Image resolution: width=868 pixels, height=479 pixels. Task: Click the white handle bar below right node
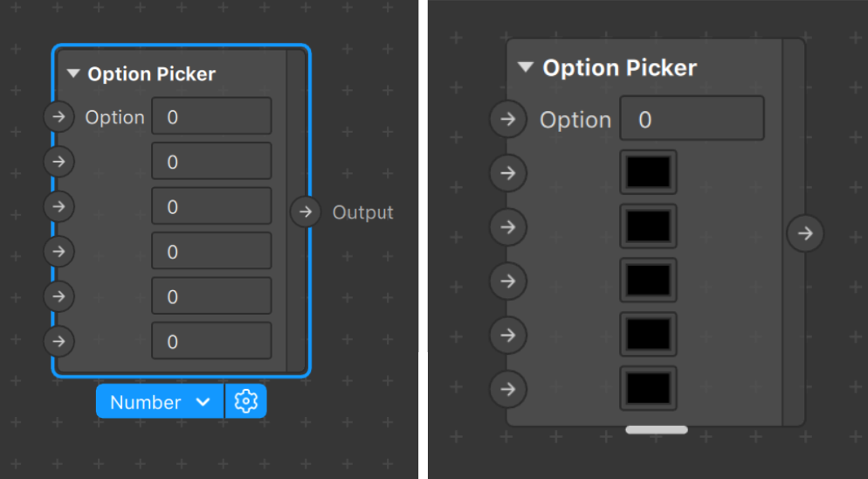(x=657, y=430)
